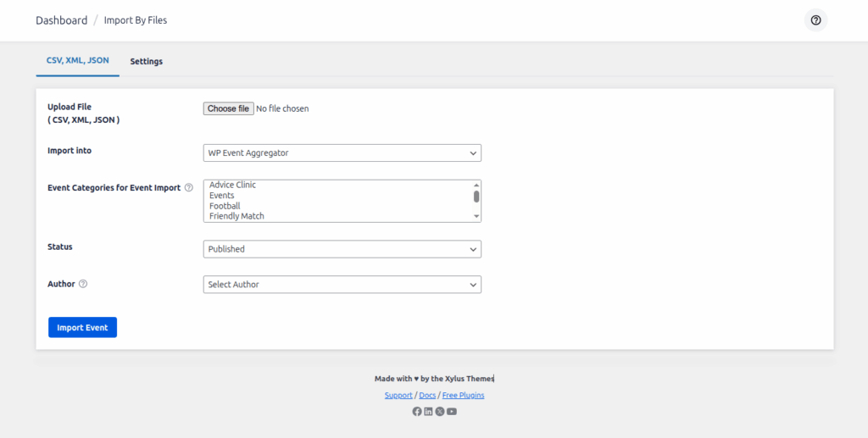Click the category list scrollbar down arrow
The height and width of the screenshot is (438, 868).
pyautogui.click(x=476, y=217)
